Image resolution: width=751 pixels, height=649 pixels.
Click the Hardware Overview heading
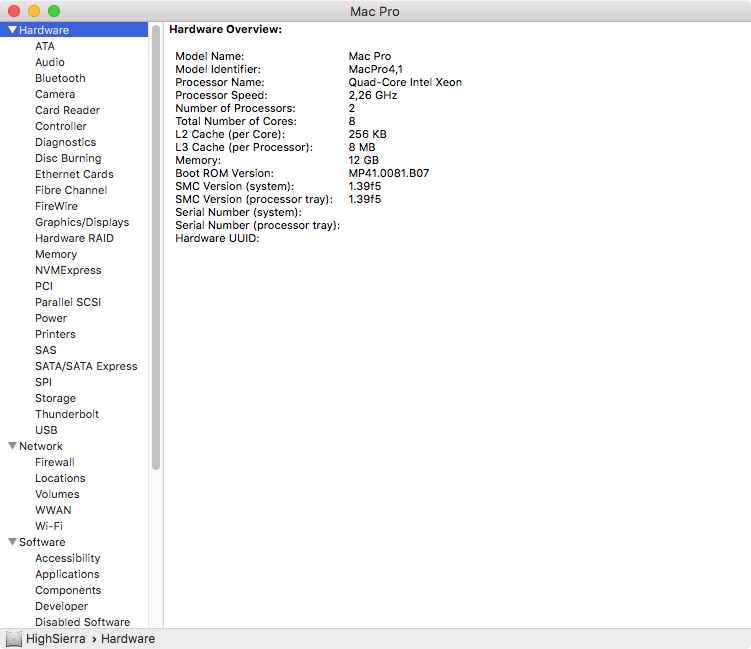tap(226, 29)
